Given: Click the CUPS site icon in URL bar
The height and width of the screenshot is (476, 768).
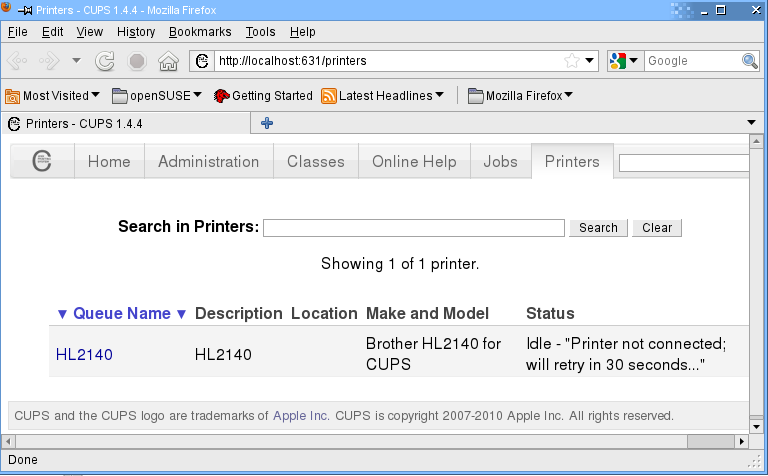Looking at the screenshot, I should point(202,61).
